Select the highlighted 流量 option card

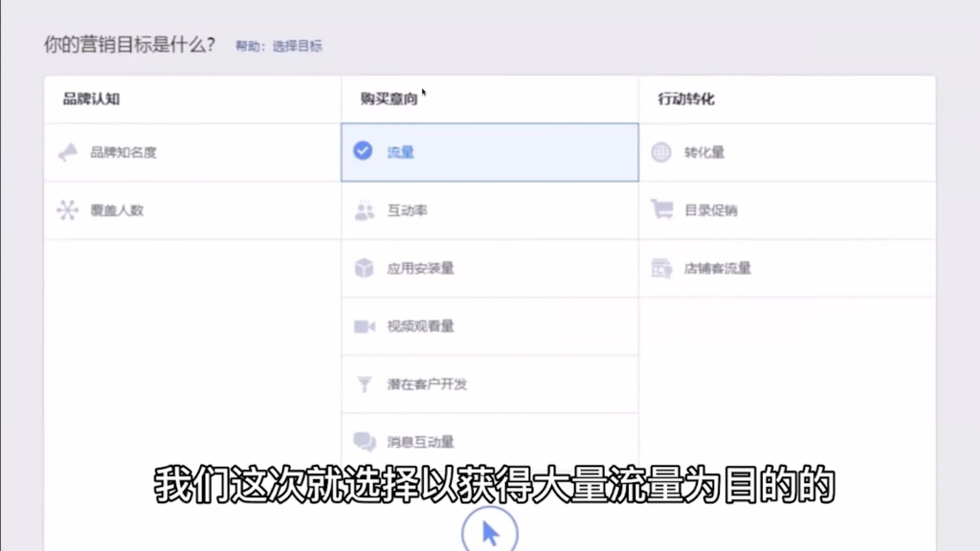coord(488,152)
